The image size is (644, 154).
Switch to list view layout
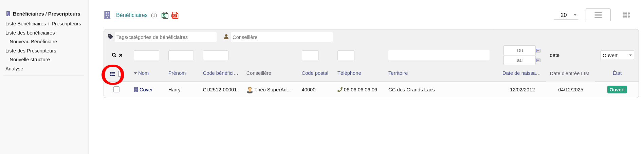click(x=598, y=15)
